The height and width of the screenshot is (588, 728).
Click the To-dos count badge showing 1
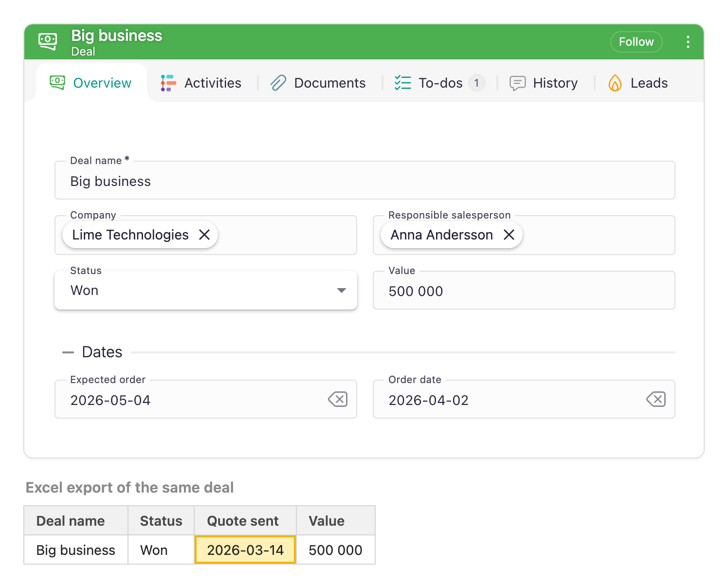pyautogui.click(x=476, y=83)
